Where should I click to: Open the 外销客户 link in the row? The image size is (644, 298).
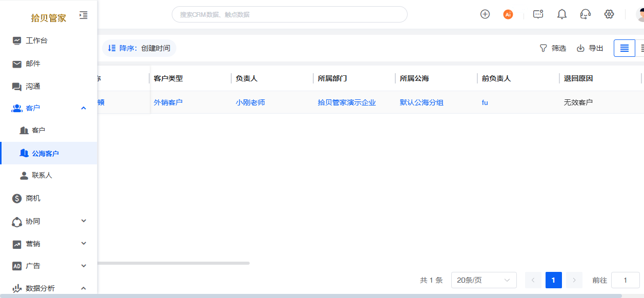click(168, 102)
